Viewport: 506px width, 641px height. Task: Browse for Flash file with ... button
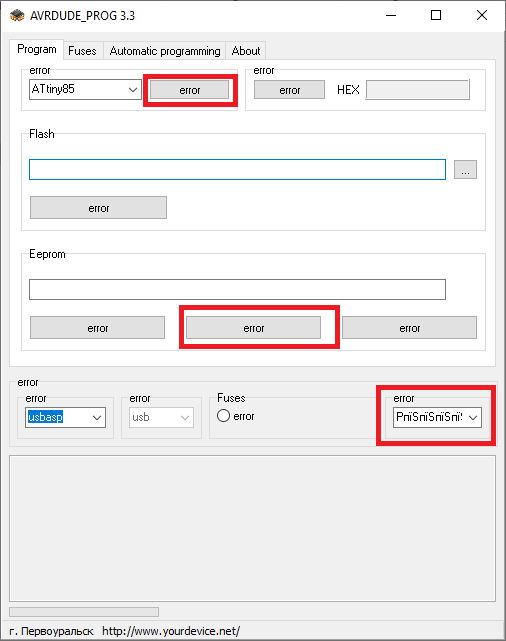coord(465,169)
